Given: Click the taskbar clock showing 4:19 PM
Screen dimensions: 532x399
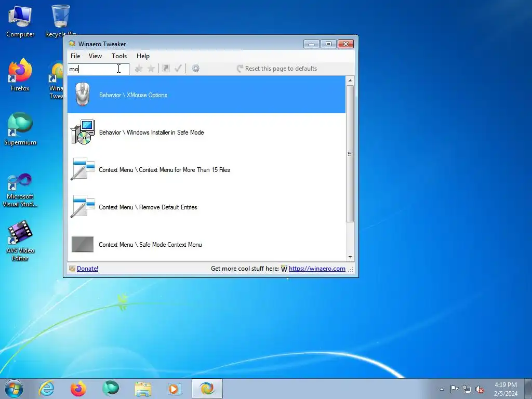Looking at the screenshot, I should [506, 389].
